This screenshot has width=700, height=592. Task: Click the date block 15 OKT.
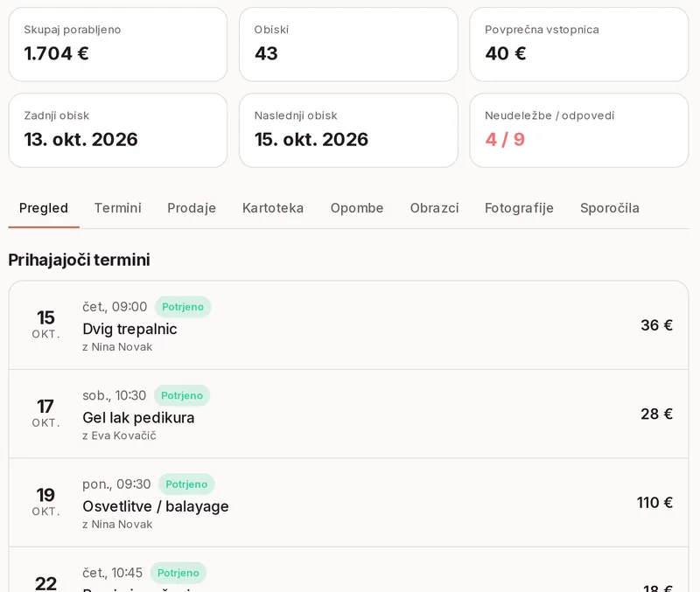click(45, 324)
